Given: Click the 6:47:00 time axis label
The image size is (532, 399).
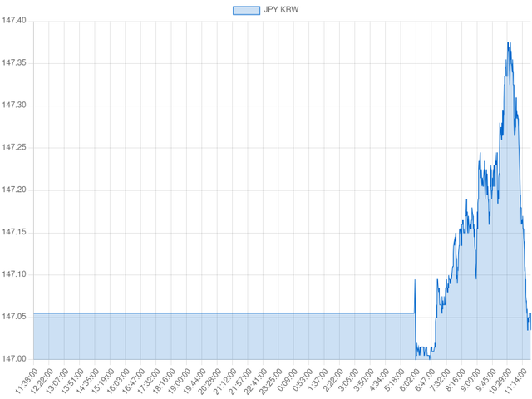Looking at the screenshot, I should (424, 380).
